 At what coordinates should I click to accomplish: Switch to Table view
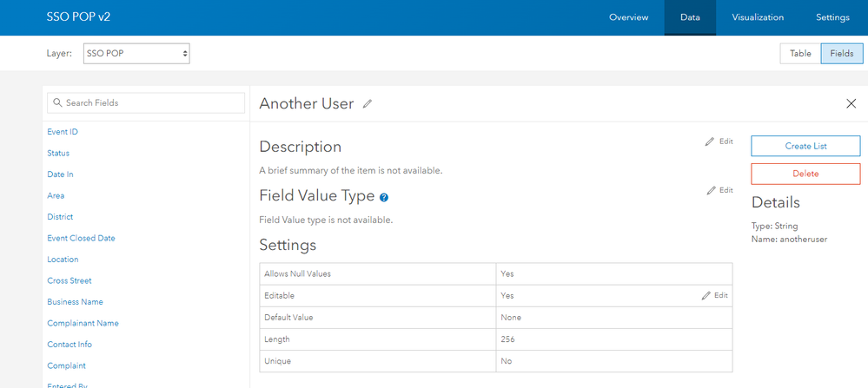(800, 54)
